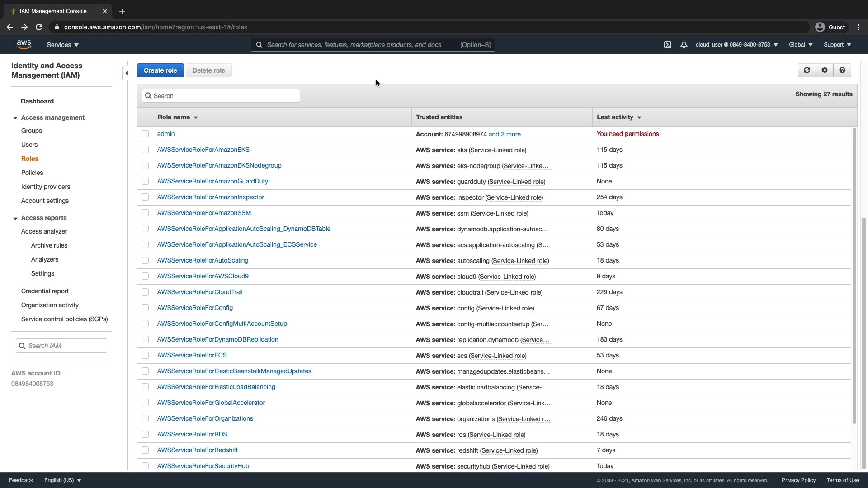Open the AWS CloudShell icon
The width and height of the screenshot is (868, 488).
click(668, 45)
